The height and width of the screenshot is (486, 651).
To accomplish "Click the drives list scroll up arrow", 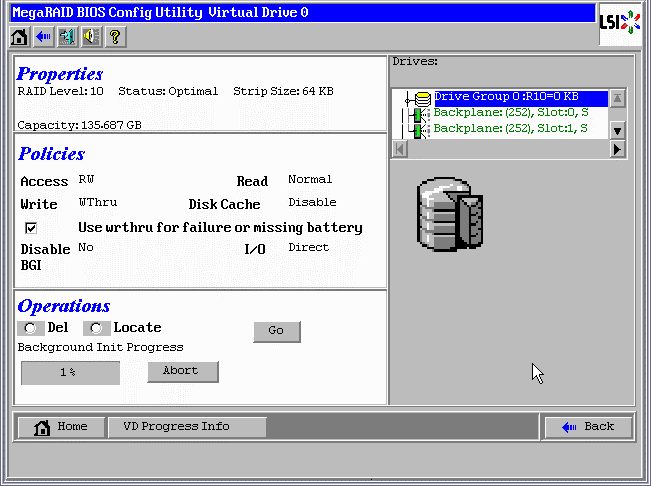I will pyautogui.click(x=617, y=99).
